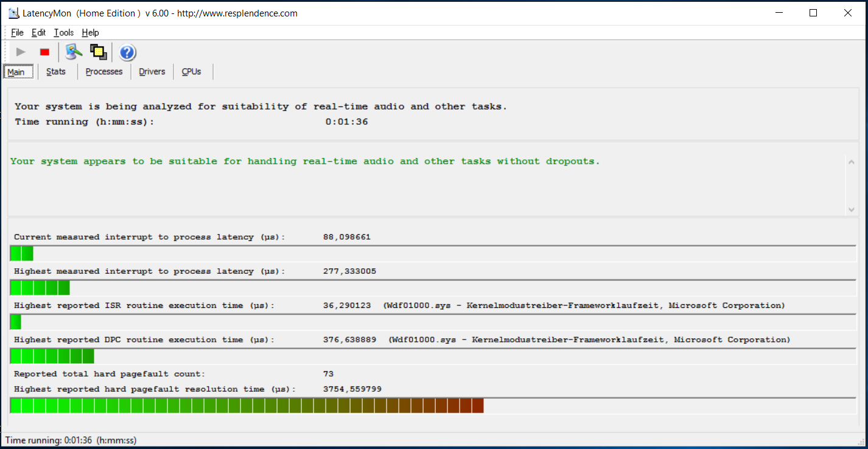The width and height of the screenshot is (868, 449).
Task: Maximize the LatencyMon window
Action: tap(813, 13)
